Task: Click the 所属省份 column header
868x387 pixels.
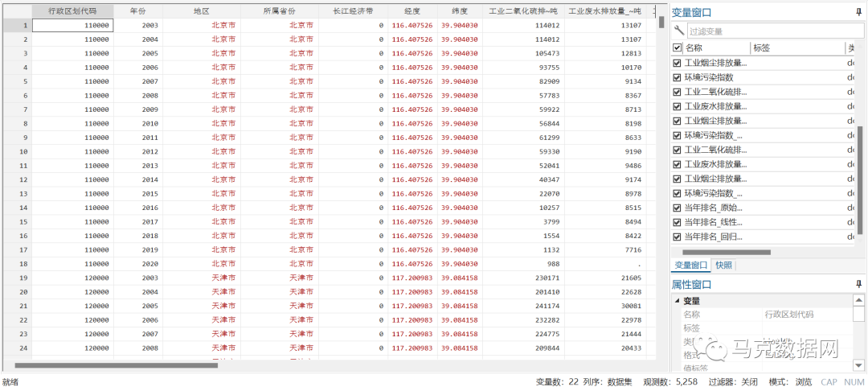Action: 280,11
